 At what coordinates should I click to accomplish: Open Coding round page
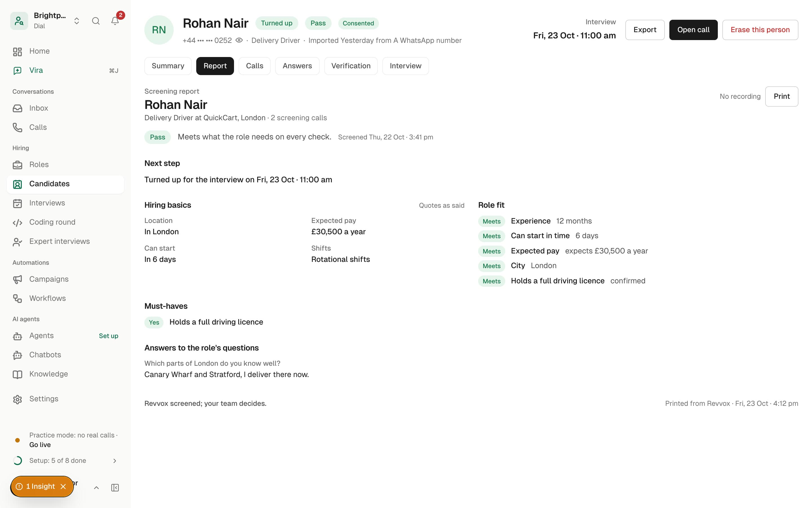coord(65,222)
